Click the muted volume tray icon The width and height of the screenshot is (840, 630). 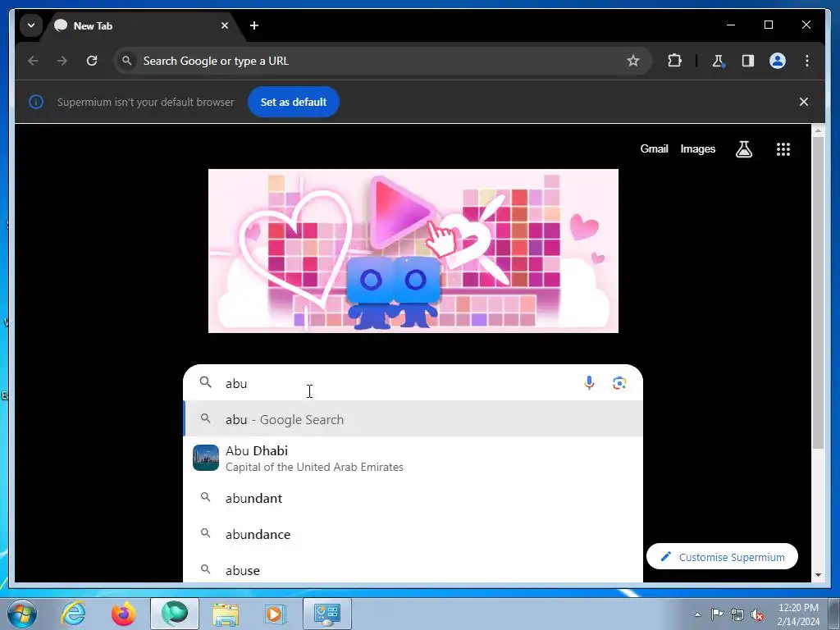757,614
